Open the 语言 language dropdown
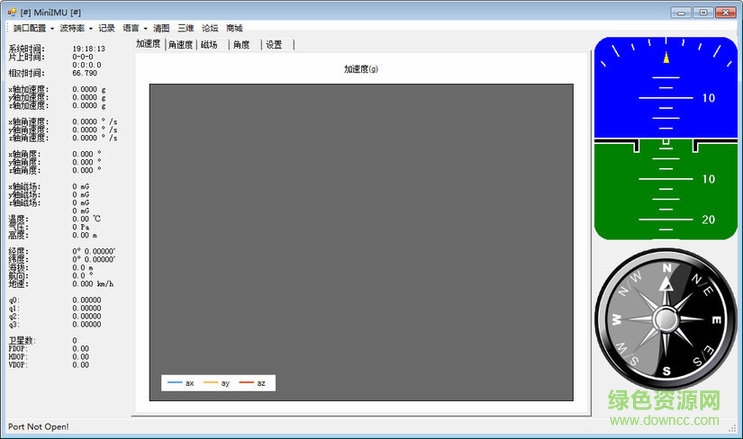743x439 pixels. click(x=135, y=28)
